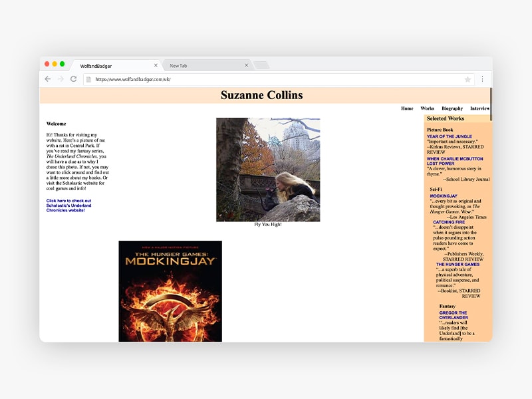Click the '--Booklist, STARRED' attribution text

click(459, 291)
